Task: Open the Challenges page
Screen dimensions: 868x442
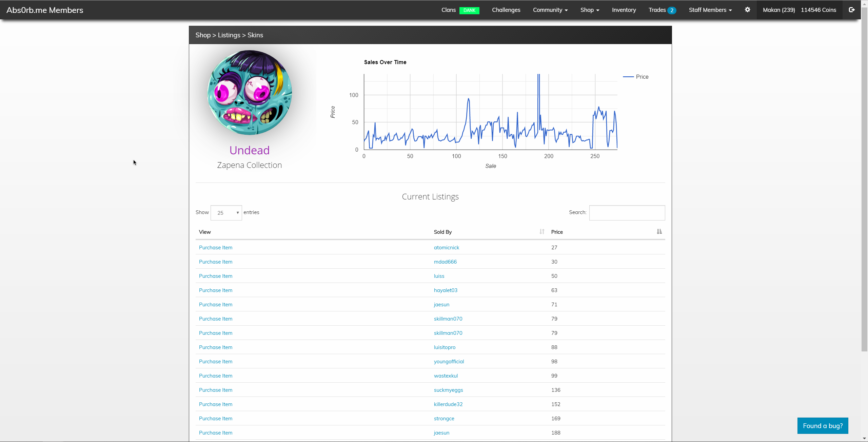Action: 506,10
